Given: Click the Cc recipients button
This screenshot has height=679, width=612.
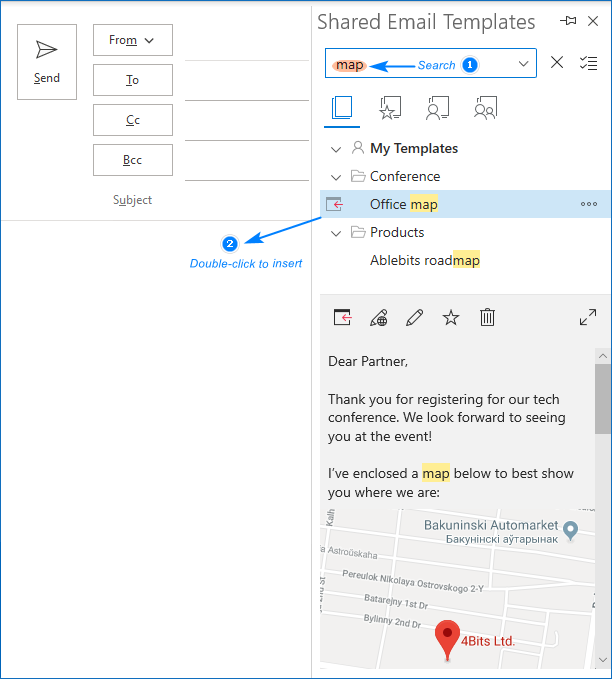Looking at the screenshot, I should point(133,120).
